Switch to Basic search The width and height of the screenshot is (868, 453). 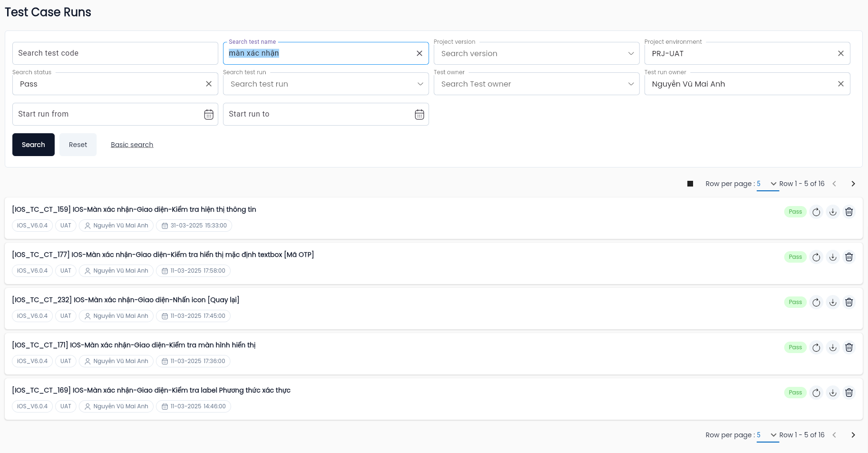[x=132, y=145]
